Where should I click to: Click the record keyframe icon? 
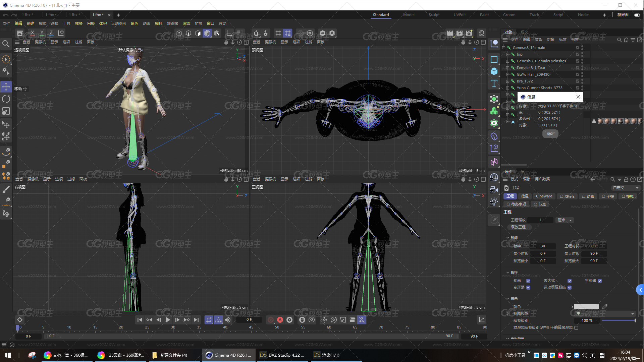coord(270,320)
